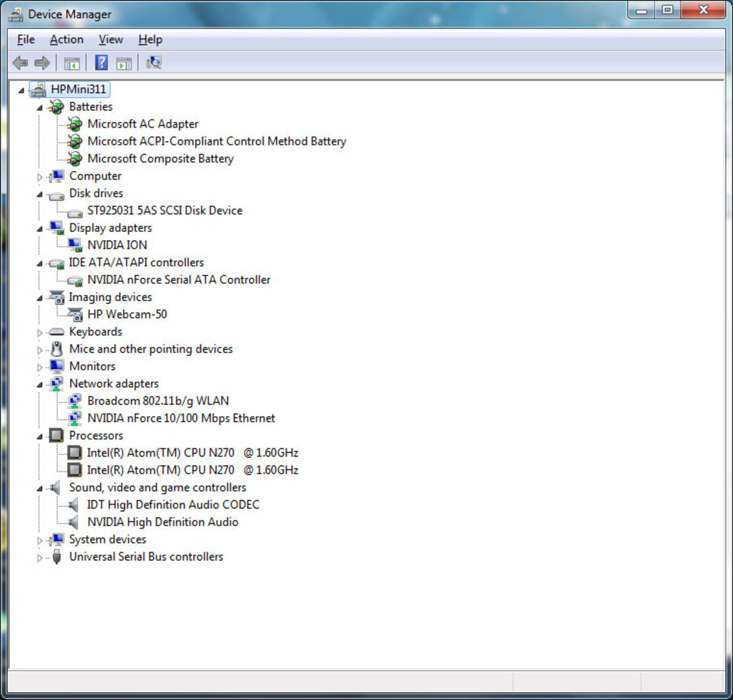
Task: Click the Processors category chip icon
Action: click(56, 436)
